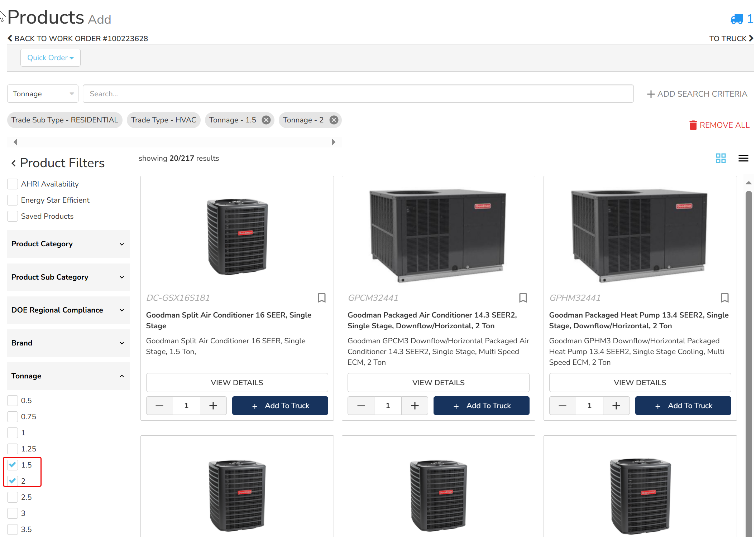
Task: Uncheck the 2 tonnage box
Action: coord(13,481)
